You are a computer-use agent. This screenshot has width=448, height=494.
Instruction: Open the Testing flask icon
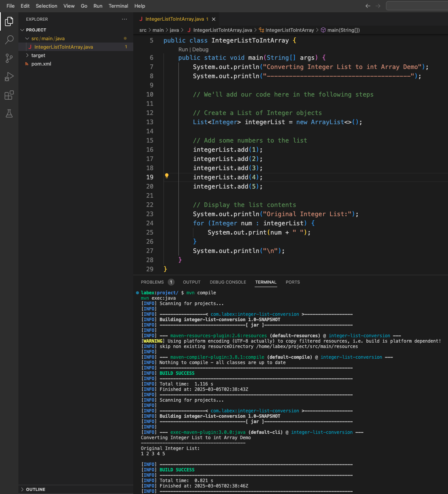click(x=9, y=113)
